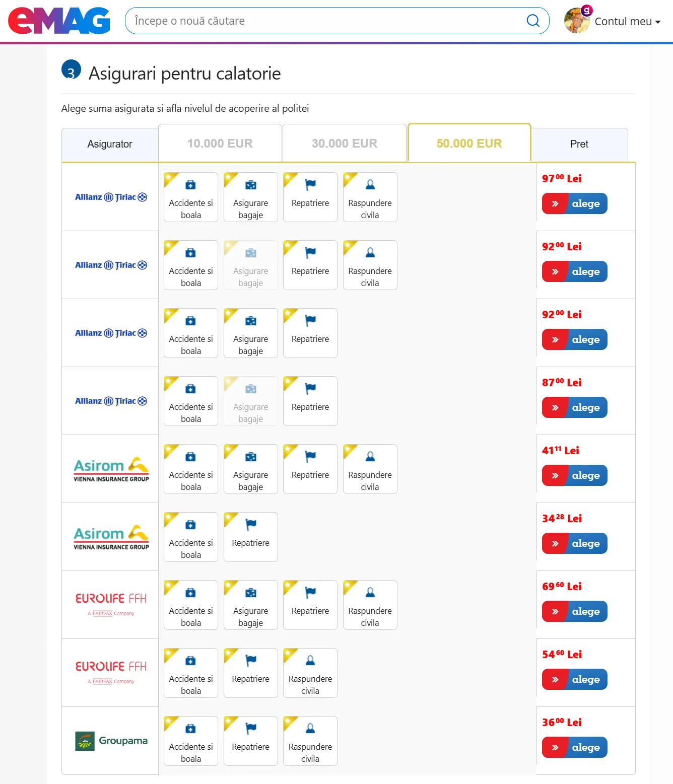
Task: Click alege for the 41,11 Lei Asirom offer
Action: pos(575,475)
